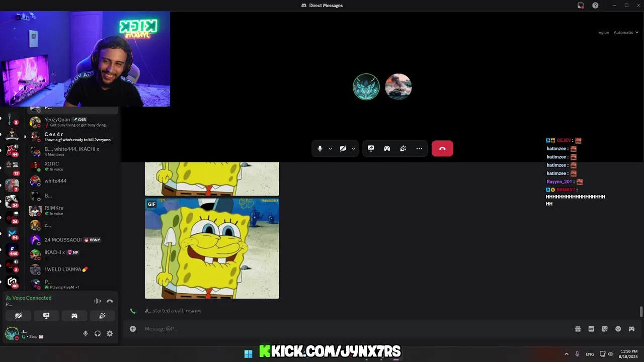Click taskbar microphone tray icon
The height and width of the screenshot is (362, 644).
pos(577,354)
